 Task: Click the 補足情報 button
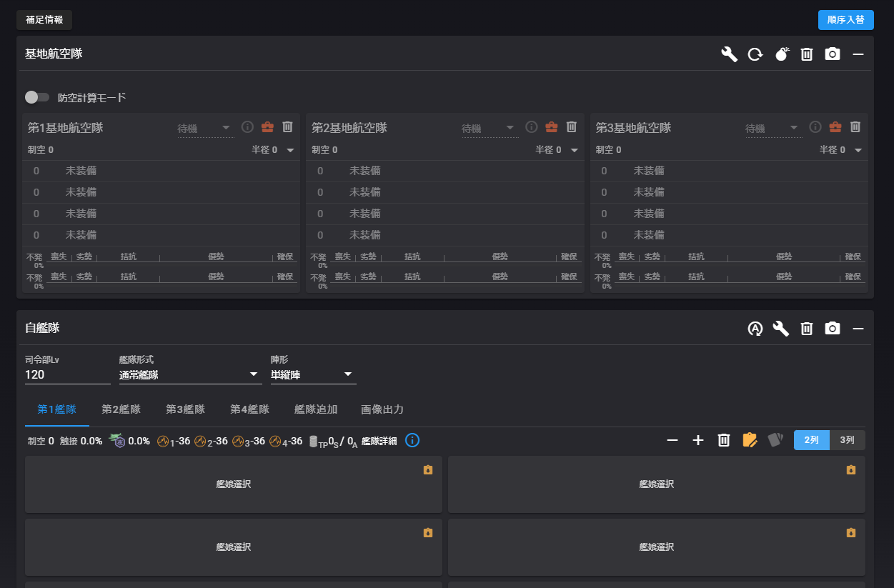click(x=44, y=20)
